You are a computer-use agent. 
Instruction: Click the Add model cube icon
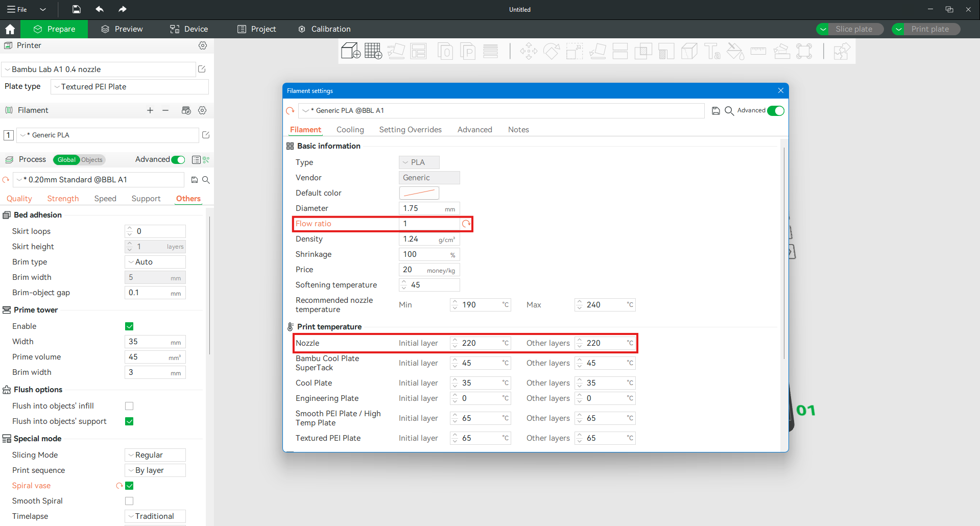pos(350,51)
